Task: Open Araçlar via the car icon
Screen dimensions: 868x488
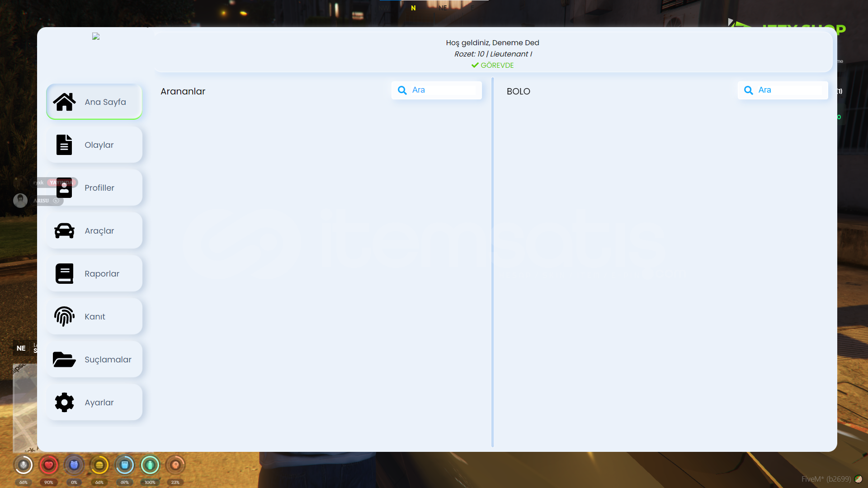Action: [x=64, y=230]
